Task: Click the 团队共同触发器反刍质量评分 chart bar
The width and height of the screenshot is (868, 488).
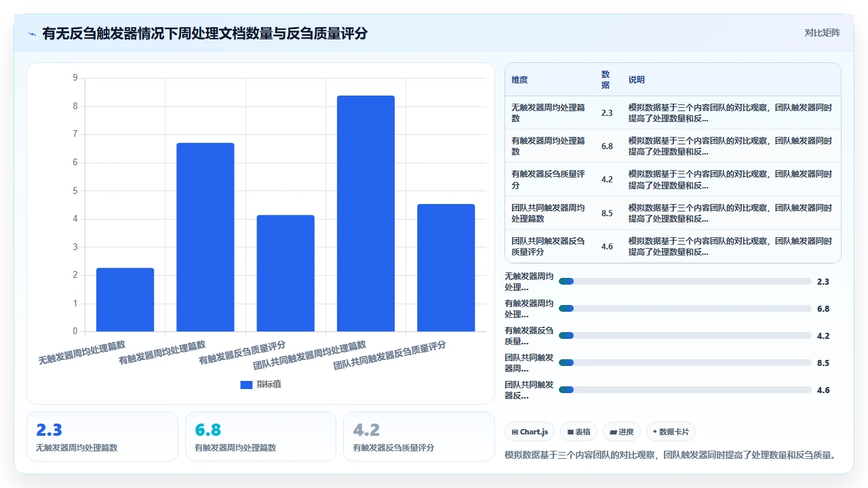Action: pos(446,268)
